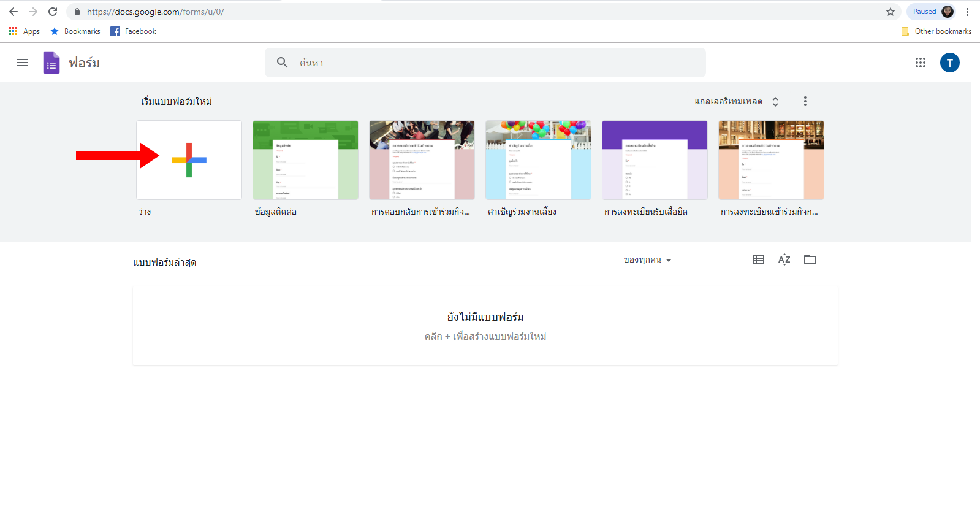Expand the แกลเลอรีเทมเพลต template gallery
The image size is (980, 506).
(736, 102)
